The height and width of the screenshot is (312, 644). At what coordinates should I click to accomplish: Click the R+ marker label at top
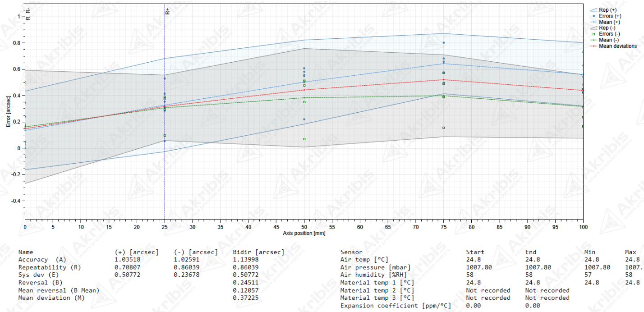click(x=167, y=11)
